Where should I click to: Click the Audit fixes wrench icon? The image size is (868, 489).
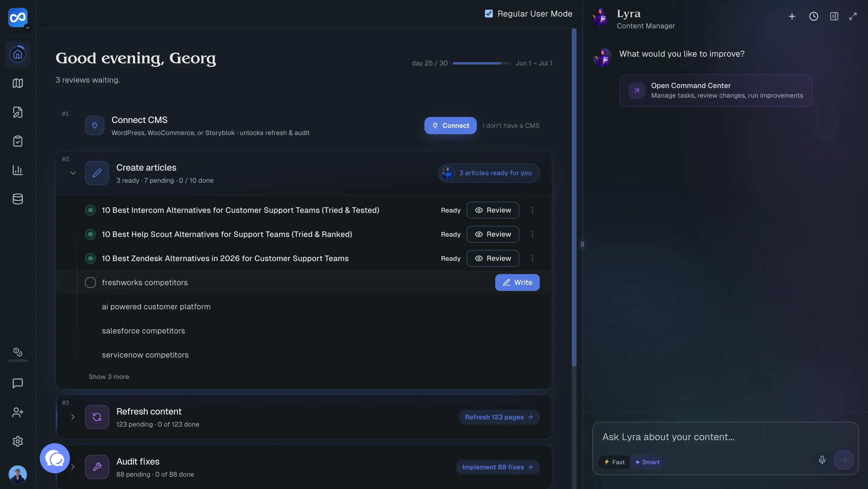coord(97,467)
